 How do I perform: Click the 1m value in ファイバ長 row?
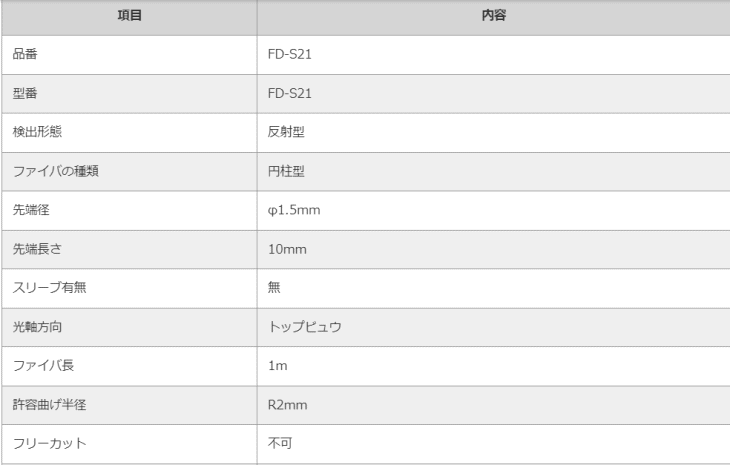(x=278, y=366)
